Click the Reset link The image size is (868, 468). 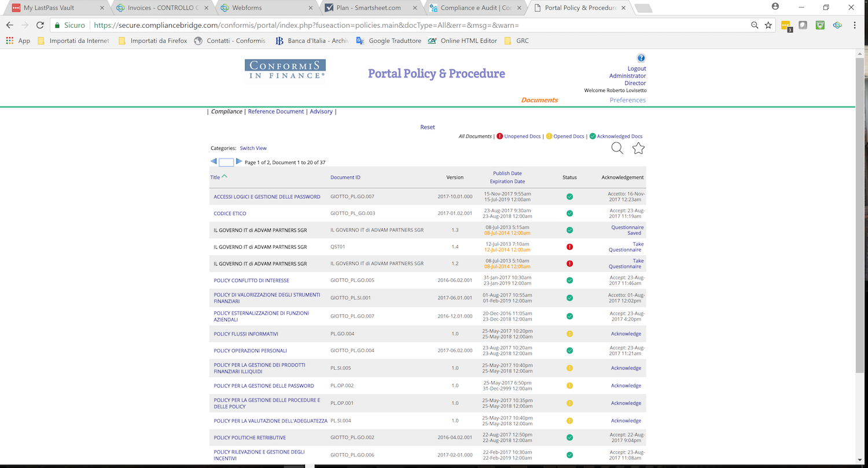427,127
